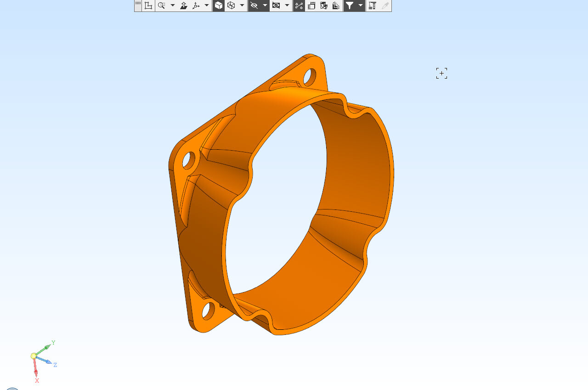The image size is (588, 390).
Task: Select the axis orientation icon
Action: (197, 6)
